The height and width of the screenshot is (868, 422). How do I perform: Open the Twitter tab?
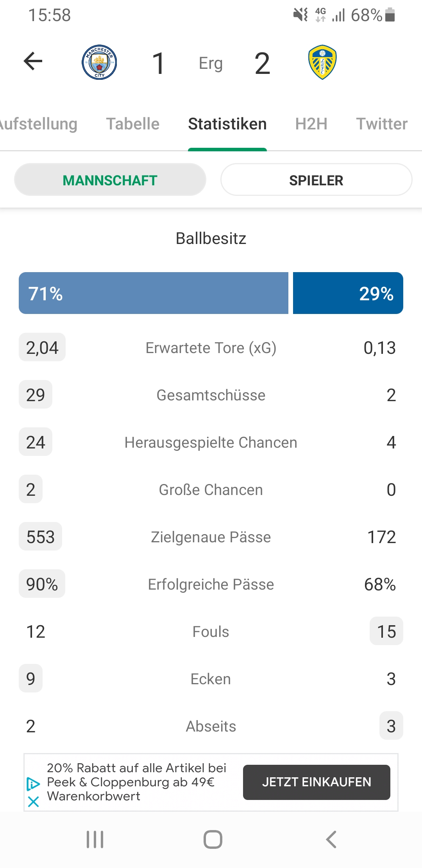point(382,124)
